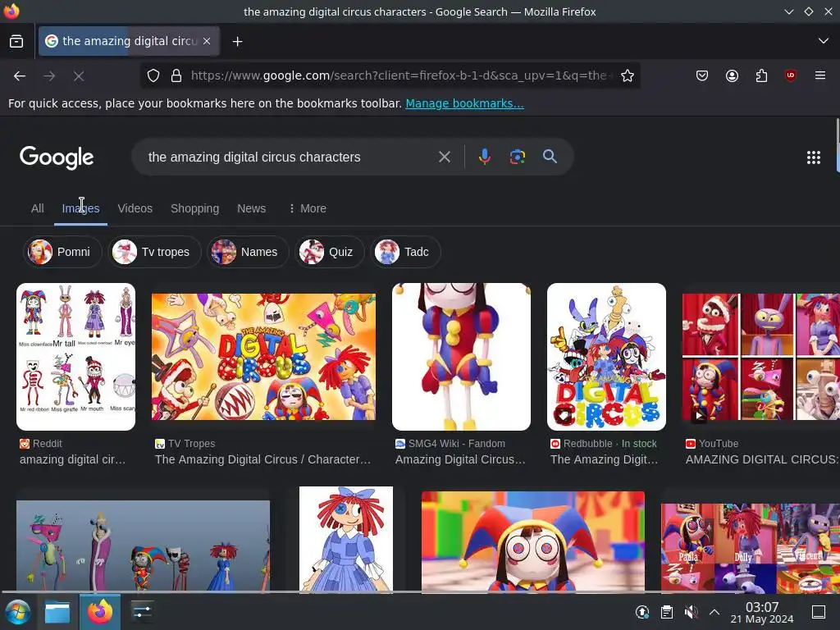Image resolution: width=840 pixels, height=630 pixels.
Task: Search by image with Lens icon
Action: coord(517,157)
